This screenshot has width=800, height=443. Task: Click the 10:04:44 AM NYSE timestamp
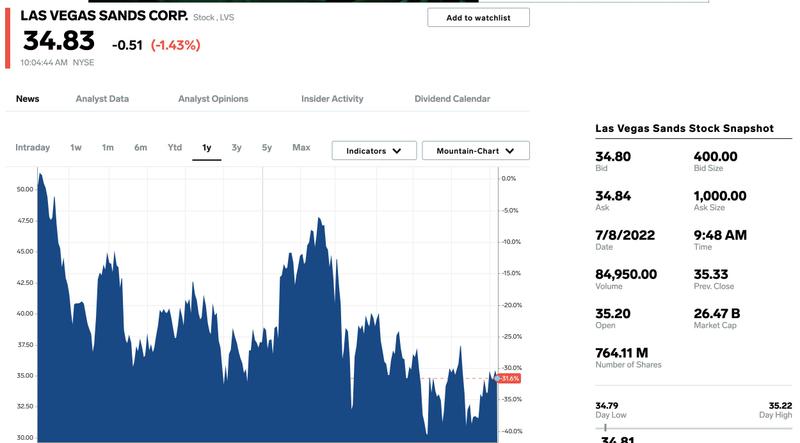point(57,63)
